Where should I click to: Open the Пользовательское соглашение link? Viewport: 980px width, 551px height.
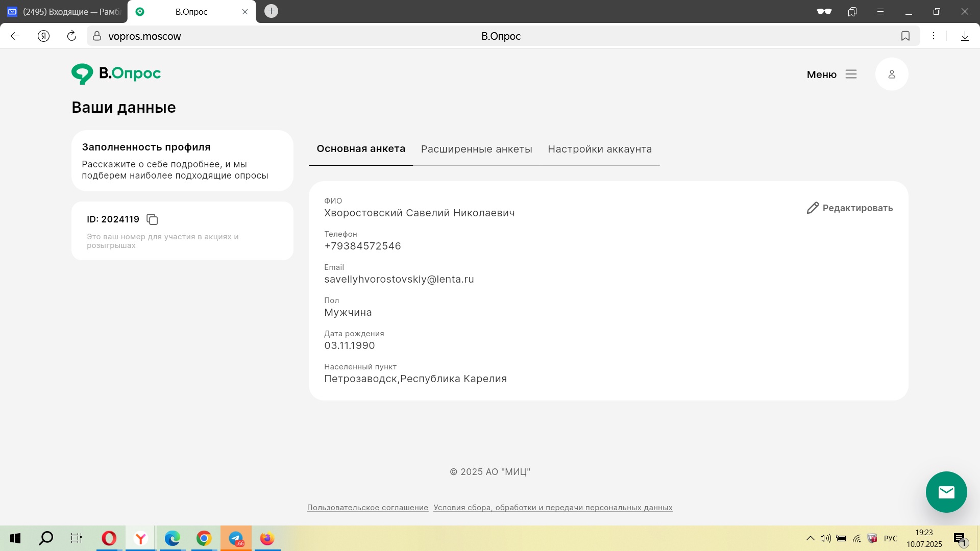[367, 508]
